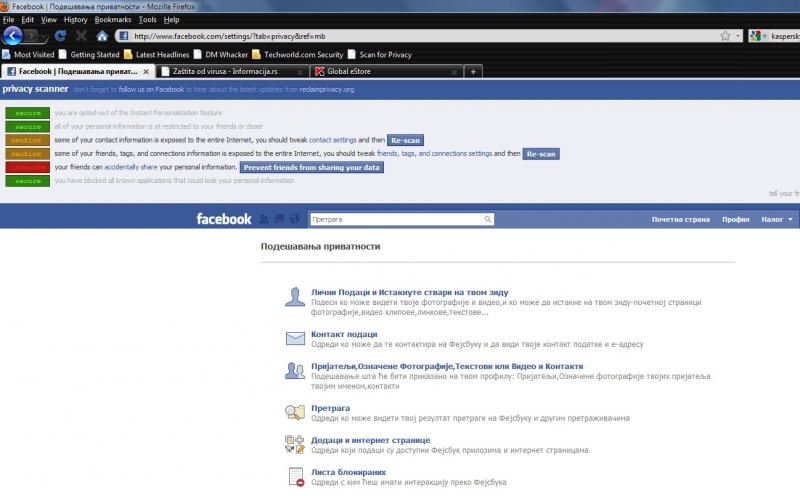Click the two-people icon for Пријатељи
Image resolution: width=800 pixels, height=496 pixels.
(x=295, y=370)
